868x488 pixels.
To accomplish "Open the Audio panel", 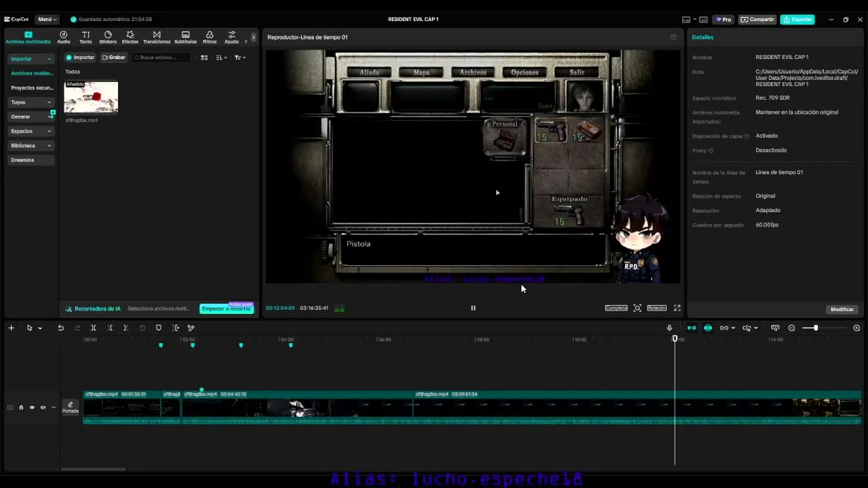I will click(64, 37).
